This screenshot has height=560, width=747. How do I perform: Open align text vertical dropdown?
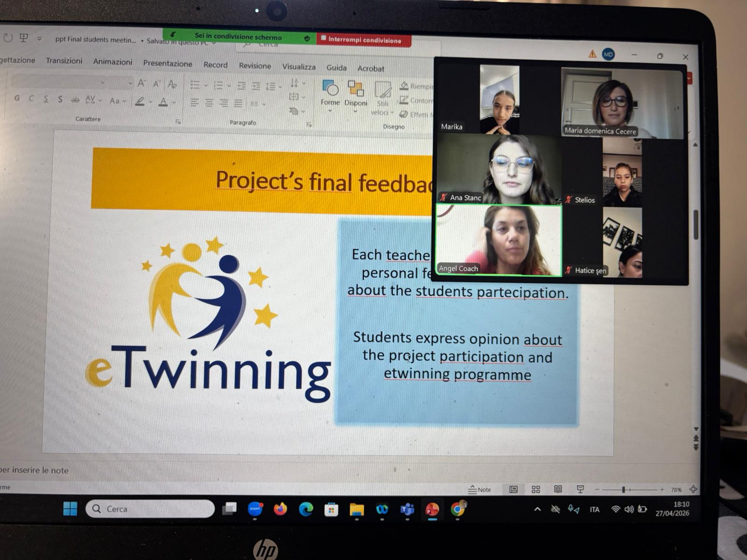point(297,97)
